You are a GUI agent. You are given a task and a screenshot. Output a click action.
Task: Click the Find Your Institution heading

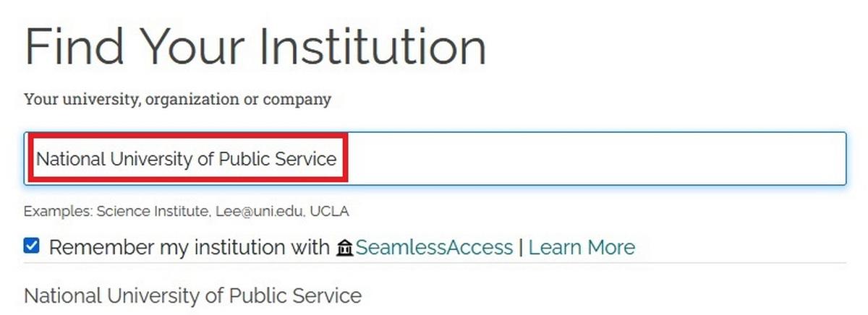[255, 48]
